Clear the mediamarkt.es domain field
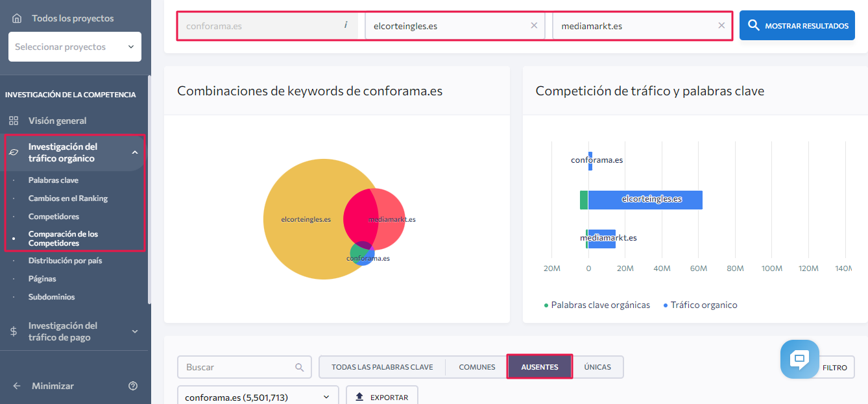This screenshot has height=404, width=868. pyautogui.click(x=721, y=25)
